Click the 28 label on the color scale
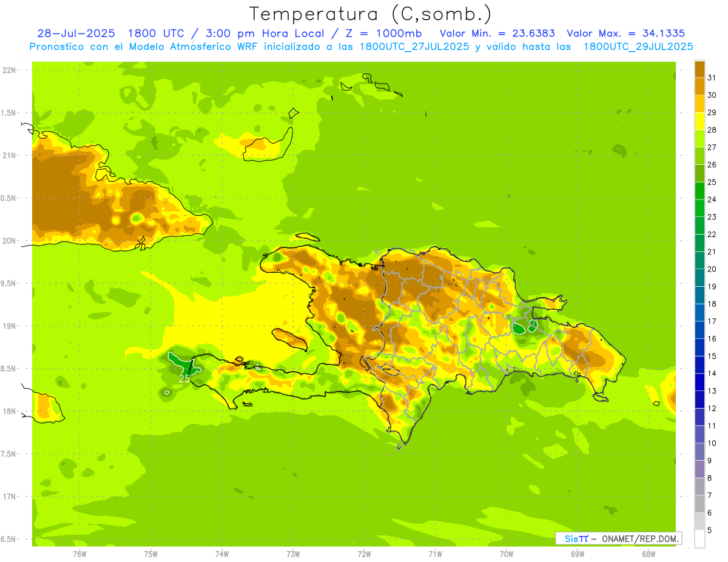728x562 pixels. pyautogui.click(x=712, y=130)
